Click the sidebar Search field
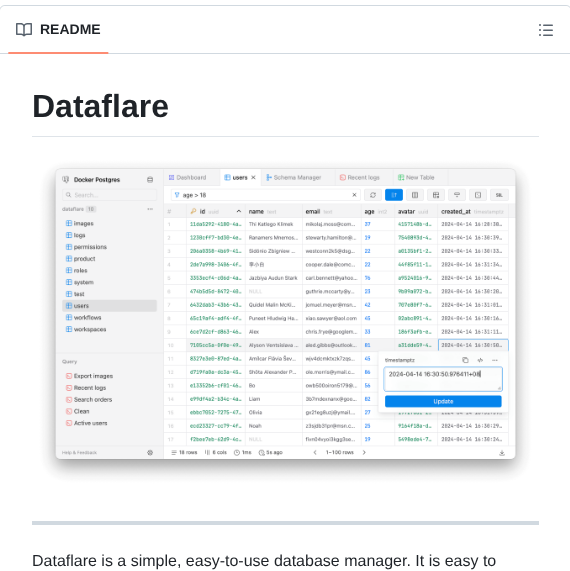570x571 pixels. click(x=110, y=195)
